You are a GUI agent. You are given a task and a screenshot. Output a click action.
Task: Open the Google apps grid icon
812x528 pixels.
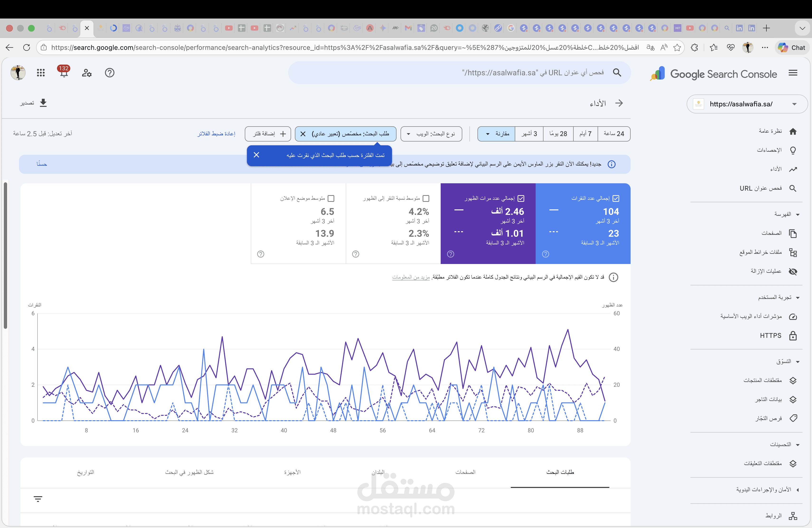tap(41, 73)
